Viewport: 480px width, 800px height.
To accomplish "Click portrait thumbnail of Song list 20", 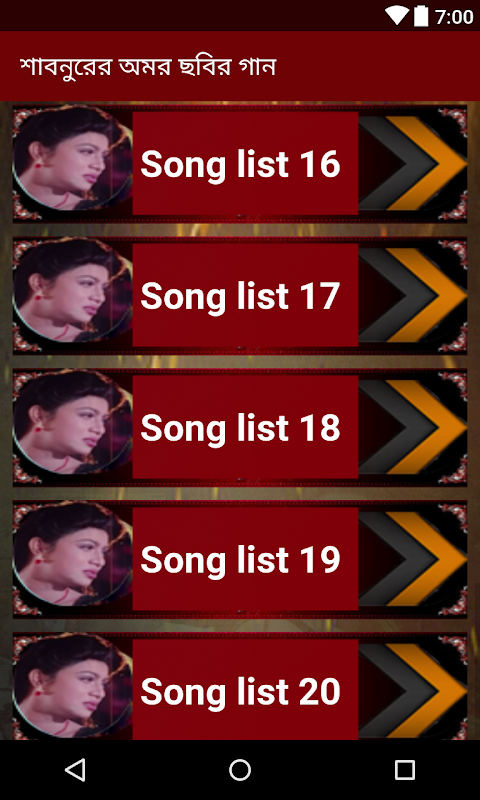I will click(72, 685).
